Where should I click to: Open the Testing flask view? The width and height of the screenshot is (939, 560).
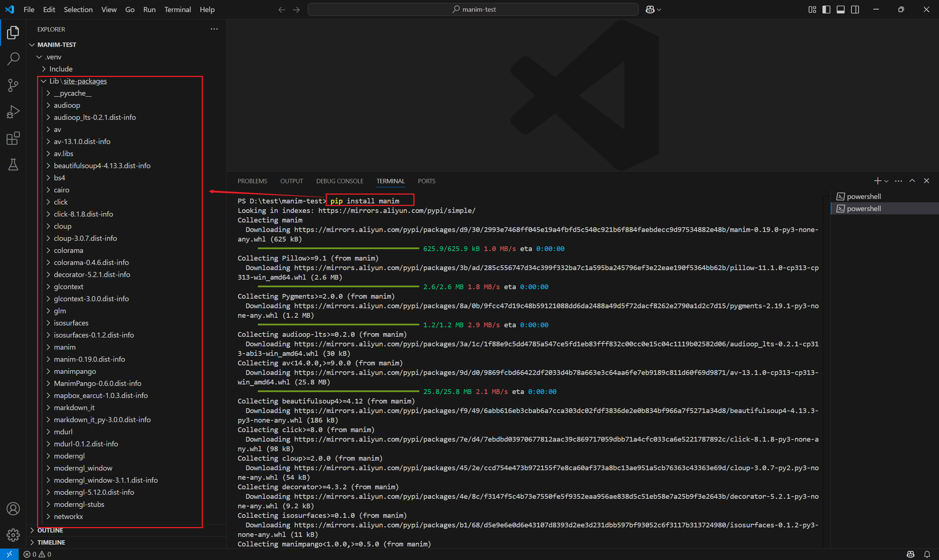point(13,165)
